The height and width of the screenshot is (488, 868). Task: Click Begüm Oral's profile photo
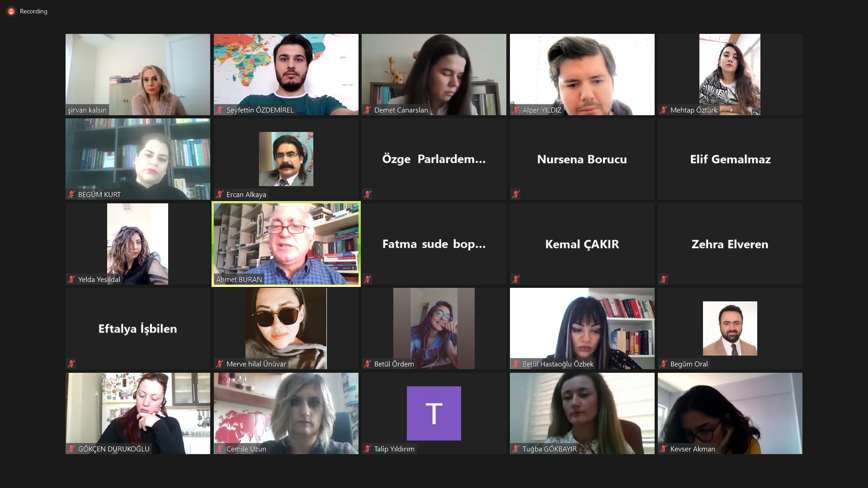730,328
